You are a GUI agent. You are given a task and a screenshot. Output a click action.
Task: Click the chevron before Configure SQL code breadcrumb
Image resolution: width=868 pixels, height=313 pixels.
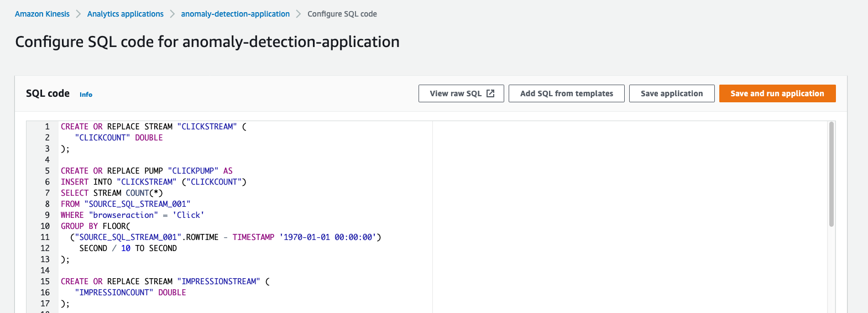(x=299, y=14)
